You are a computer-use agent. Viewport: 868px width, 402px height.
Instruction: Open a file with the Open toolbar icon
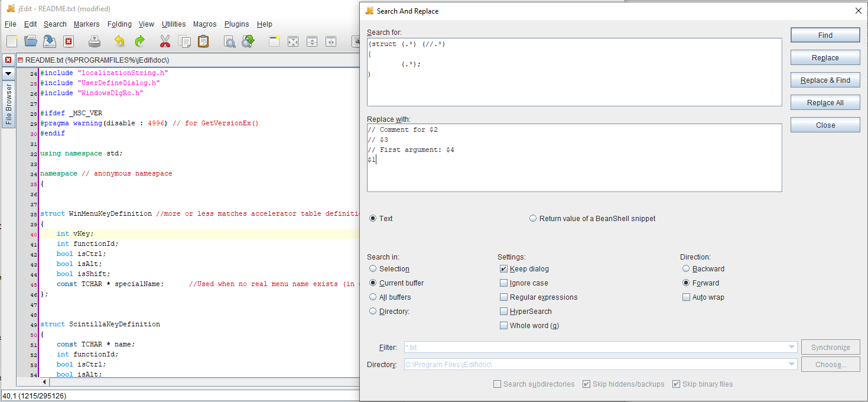click(x=30, y=41)
